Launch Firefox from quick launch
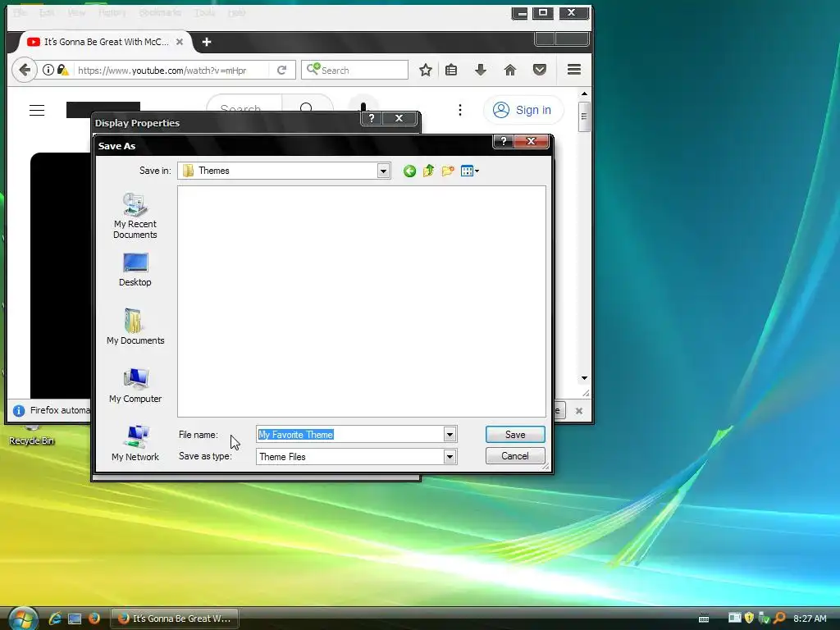 point(94,619)
